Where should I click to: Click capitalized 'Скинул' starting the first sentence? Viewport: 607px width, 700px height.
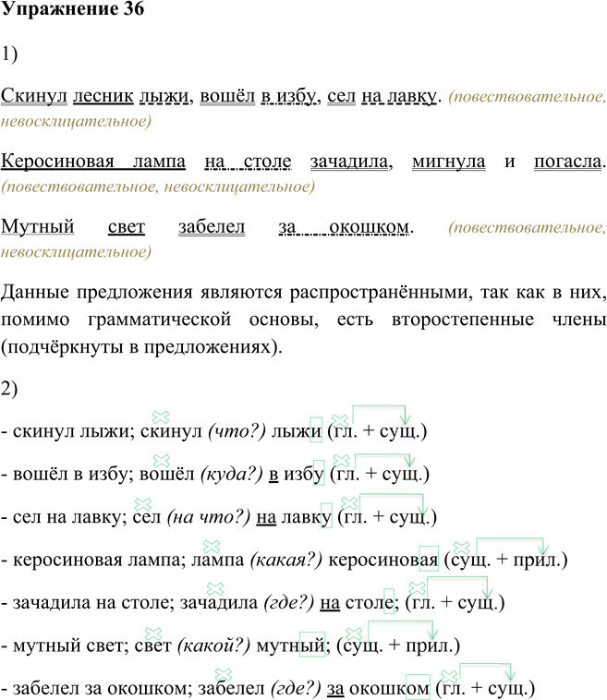34,95
